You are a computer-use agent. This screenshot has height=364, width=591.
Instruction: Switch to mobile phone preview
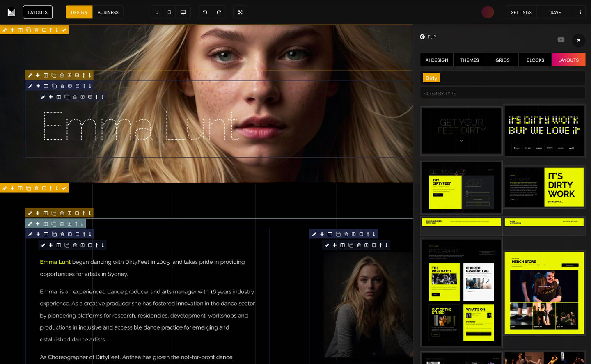coord(157,12)
